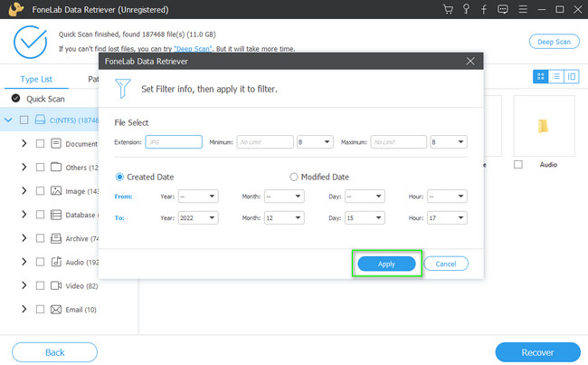Tick the Video checkbox

click(x=40, y=285)
